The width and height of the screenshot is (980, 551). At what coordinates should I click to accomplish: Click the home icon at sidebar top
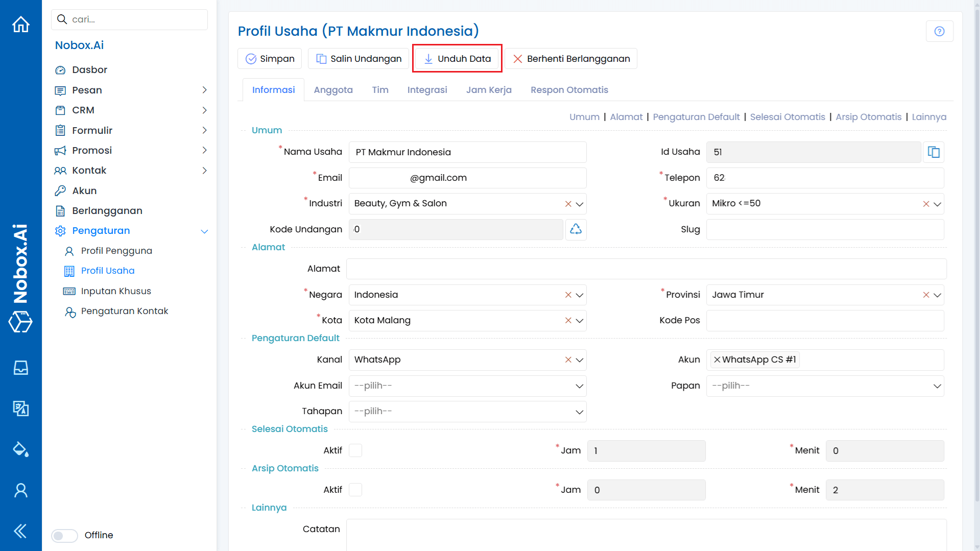pos(20,24)
